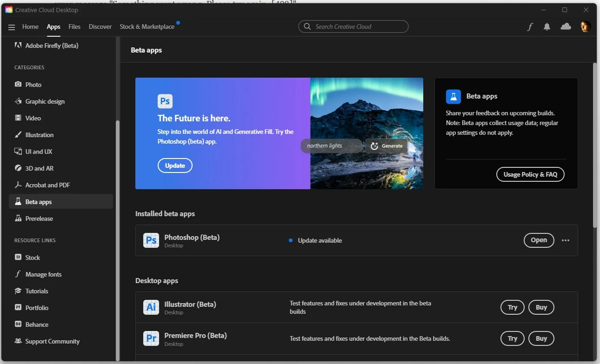Viewport: 600px width, 364px height.
Task: Switch to the Discover tab
Action: (x=100, y=26)
